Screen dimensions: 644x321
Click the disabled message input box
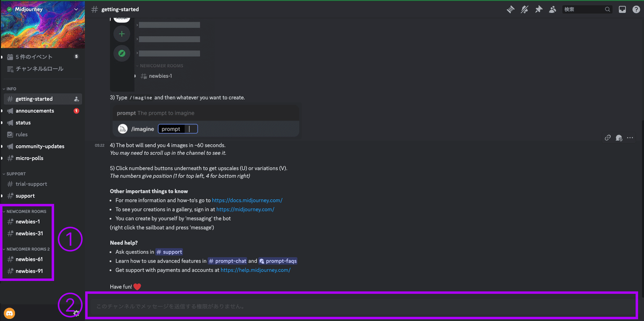362,306
